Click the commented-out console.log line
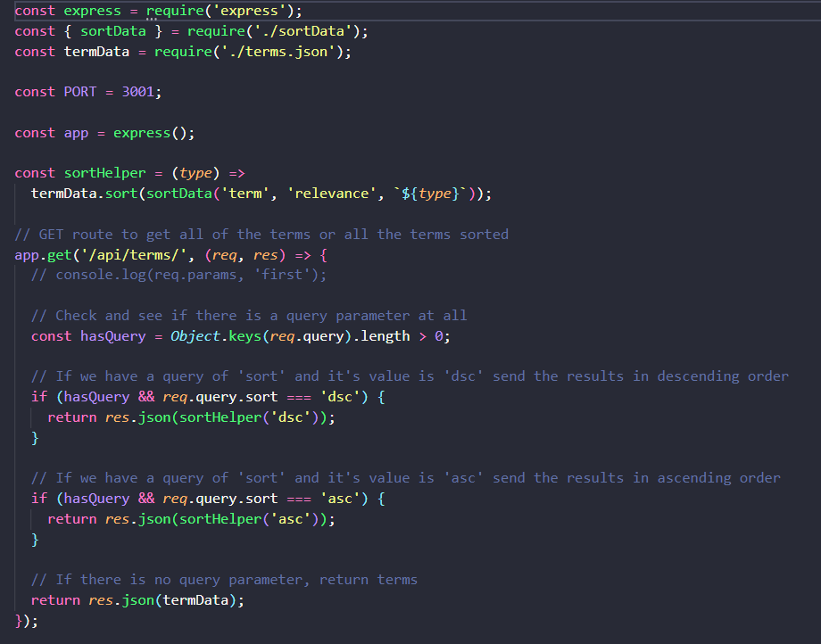 point(178,275)
